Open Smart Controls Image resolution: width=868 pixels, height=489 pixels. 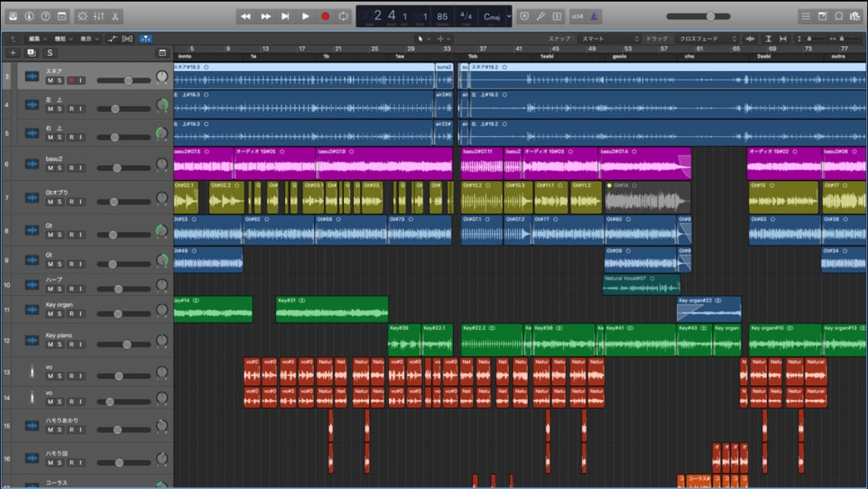point(83,16)
